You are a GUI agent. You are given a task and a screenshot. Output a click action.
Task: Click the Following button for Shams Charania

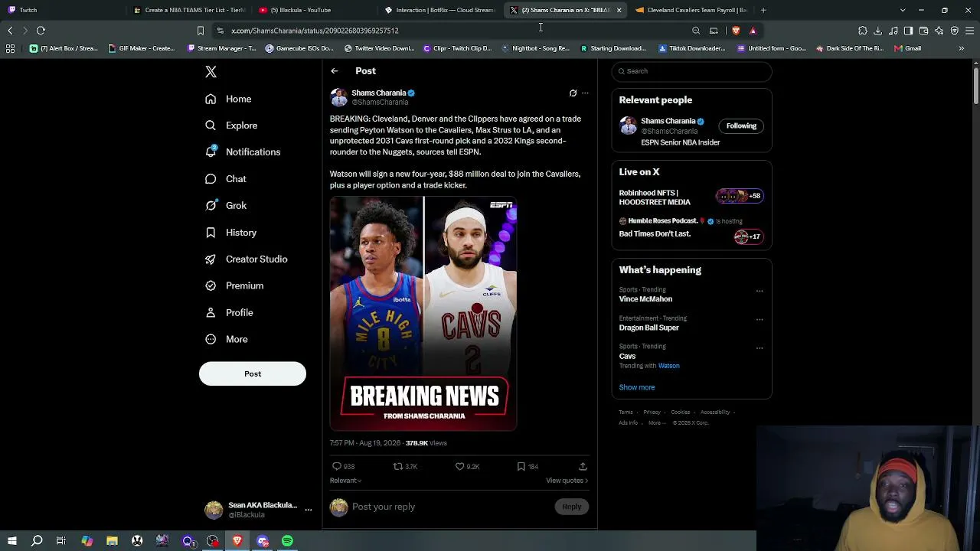coord(741,126)
